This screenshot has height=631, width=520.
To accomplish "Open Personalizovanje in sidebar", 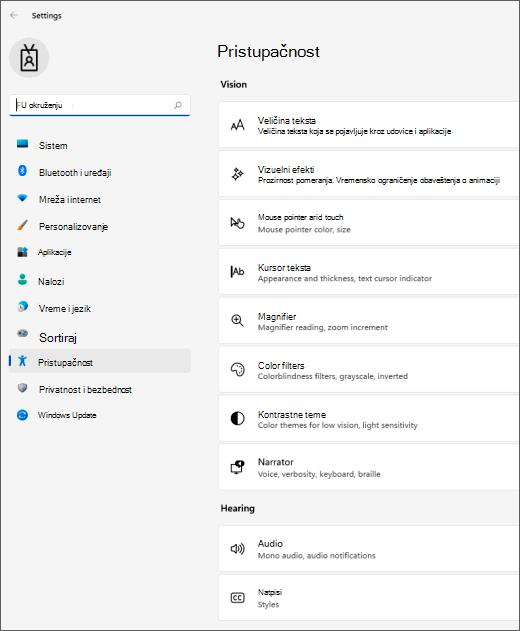I will click(x=100, y=226).
